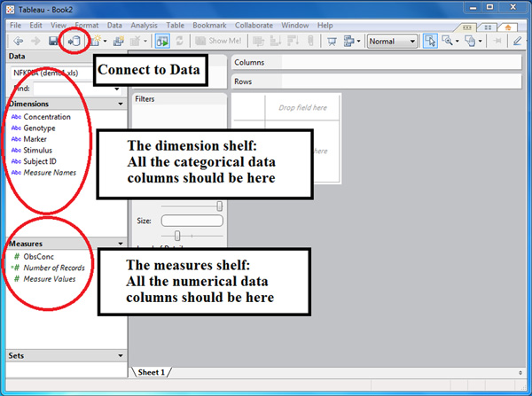Open the Collaborate menu
Viewport: 532px width, 396px height.
(254, 26)
